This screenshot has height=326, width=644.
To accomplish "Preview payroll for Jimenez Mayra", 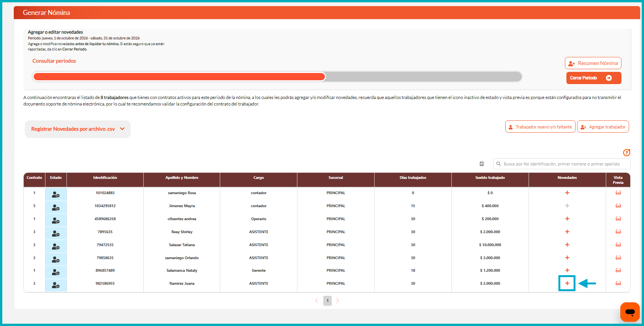I will pyautogui.click(x=618, y=206).
